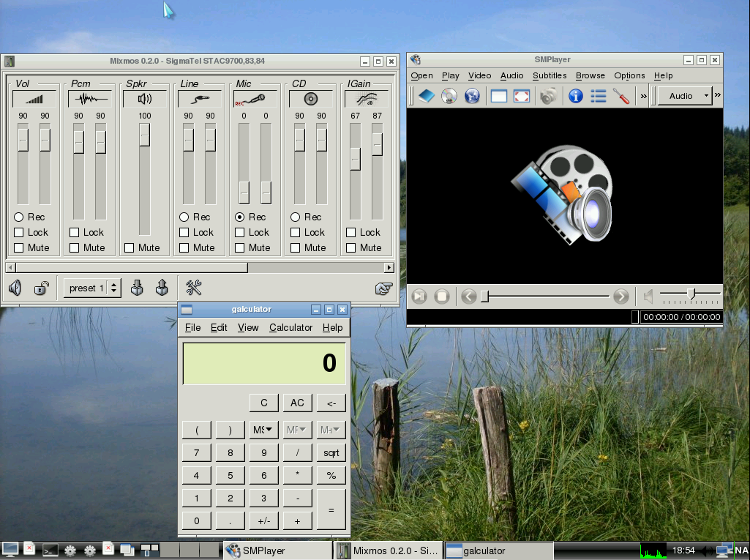Image resolution: width=750 pixels, height=560 pixels.
Task: Click the sqrt button in galculator
Action: 331,452
